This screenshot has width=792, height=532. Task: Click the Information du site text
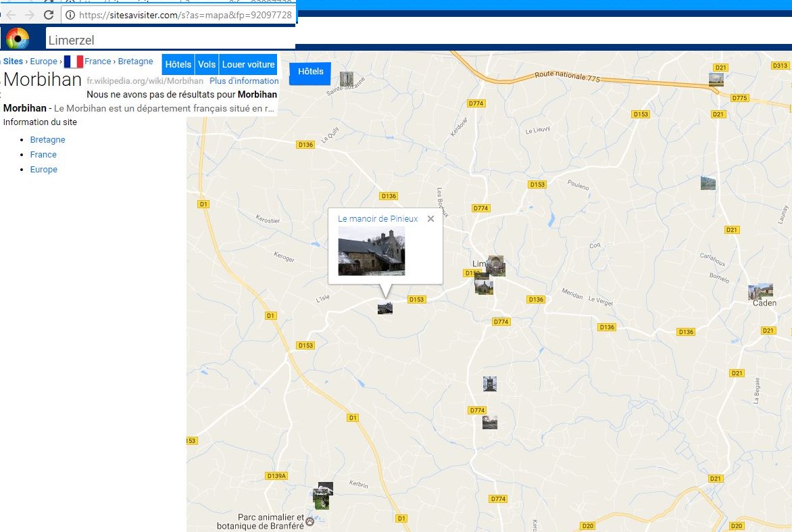tap(40, 122)
